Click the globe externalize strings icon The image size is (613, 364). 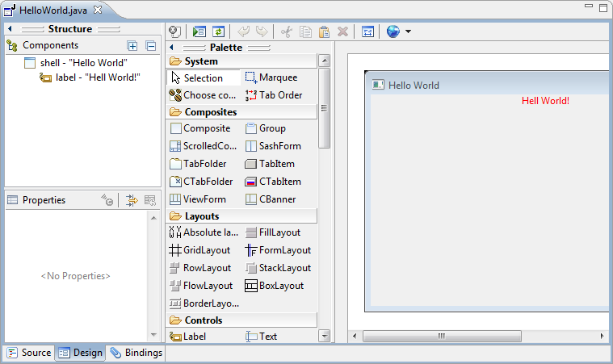point(393,31)
